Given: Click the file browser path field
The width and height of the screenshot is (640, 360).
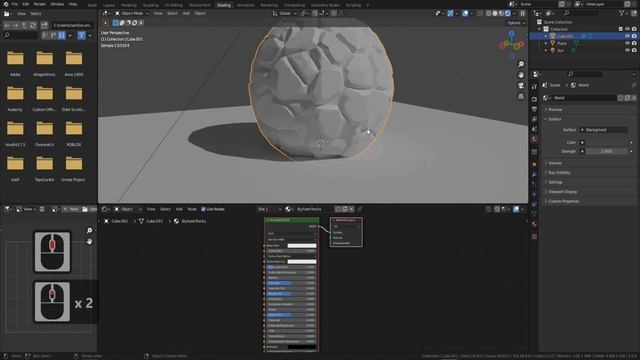Looking at the screenshot, I should pos(72,25).
